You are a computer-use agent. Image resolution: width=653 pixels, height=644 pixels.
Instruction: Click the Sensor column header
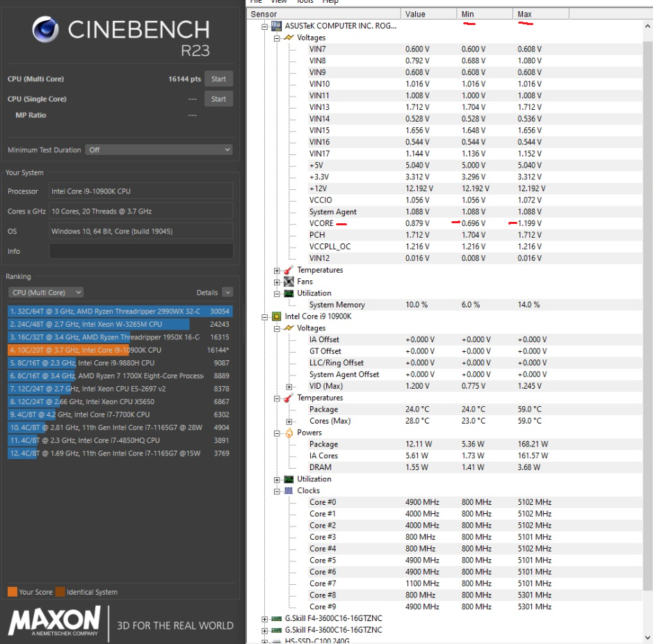[324, 14]
